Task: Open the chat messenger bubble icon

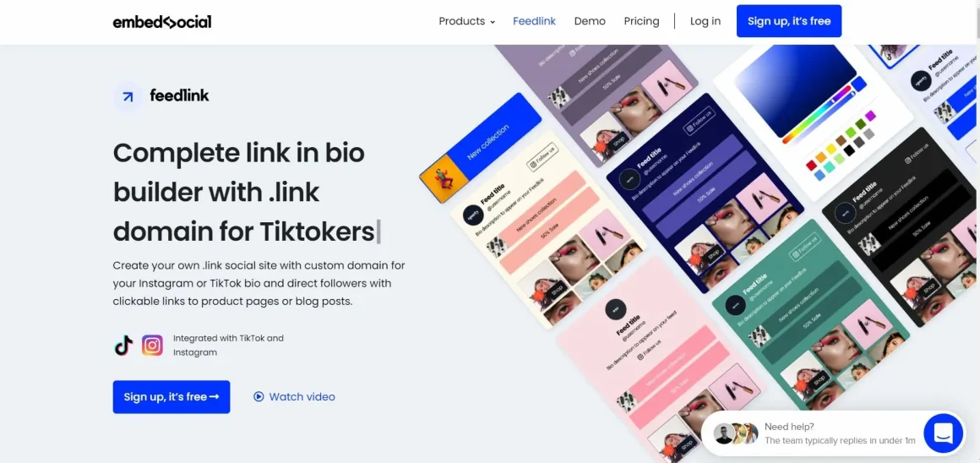Action: (943, 433)
